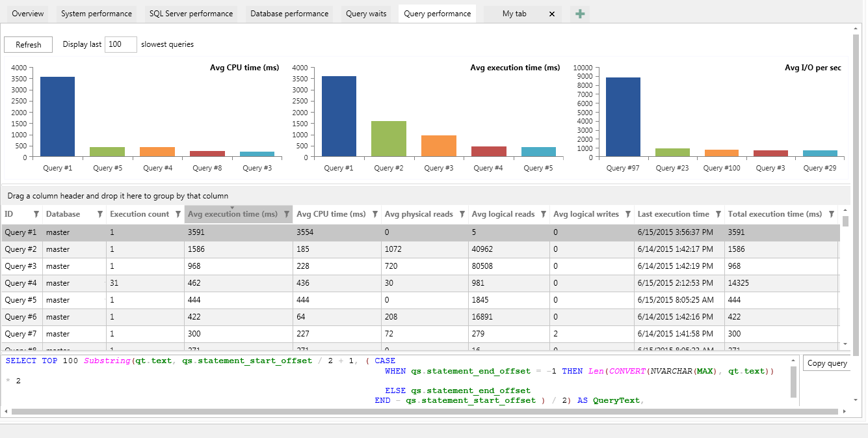Switch to Query waits tab
Viewport: 868px width, 438px height.
click(366, 14)
